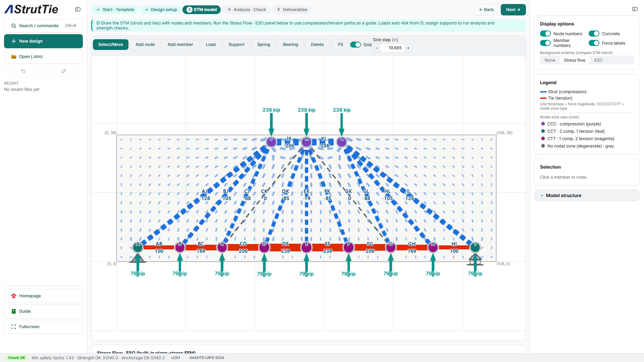Select node B on bottom tie
This screenshot has width=644, height=362.
tap(180, 247)
